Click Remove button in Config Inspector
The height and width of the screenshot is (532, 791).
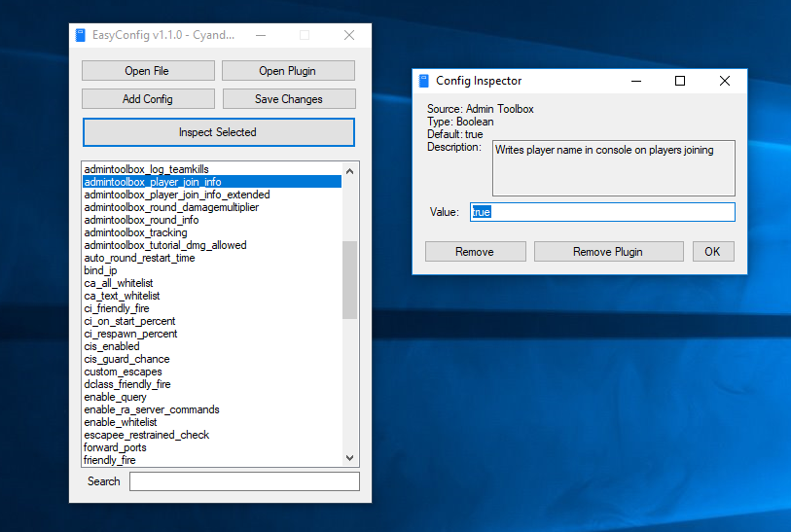point(475,252)
